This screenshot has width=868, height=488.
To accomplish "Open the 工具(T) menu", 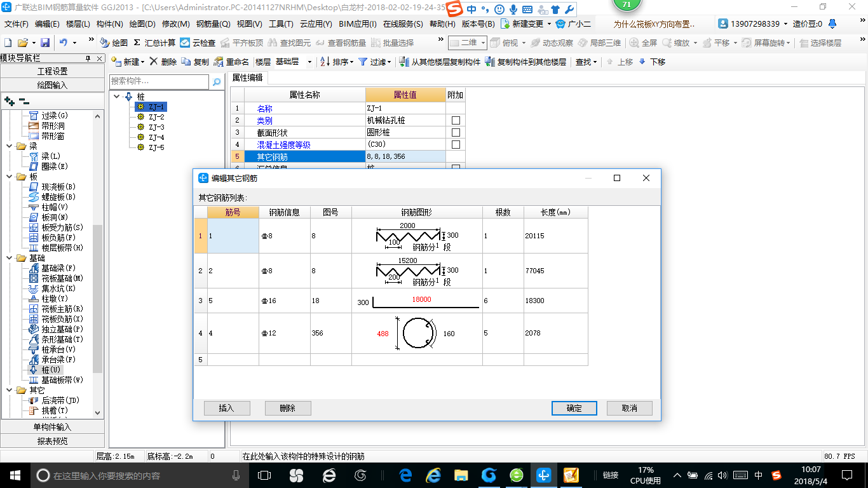I will point(281,24).
